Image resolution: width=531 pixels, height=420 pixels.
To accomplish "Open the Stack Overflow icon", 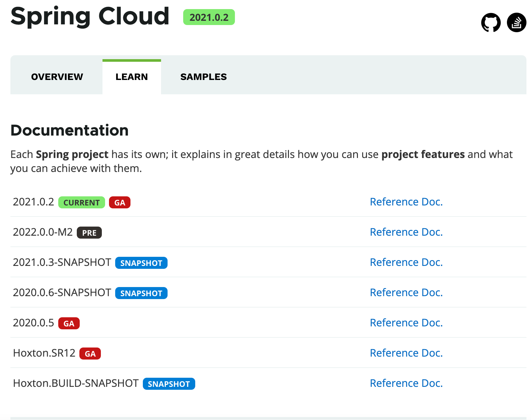I will (516, 22).
